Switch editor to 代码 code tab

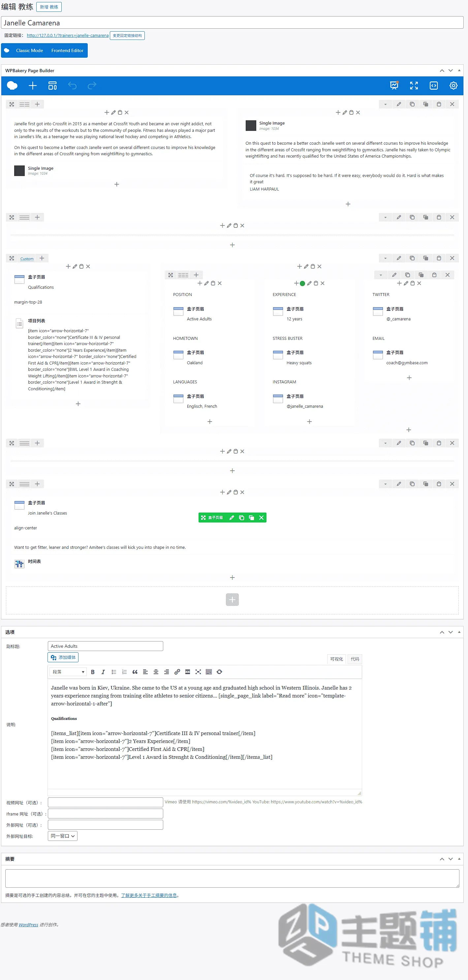coord(355,659)
